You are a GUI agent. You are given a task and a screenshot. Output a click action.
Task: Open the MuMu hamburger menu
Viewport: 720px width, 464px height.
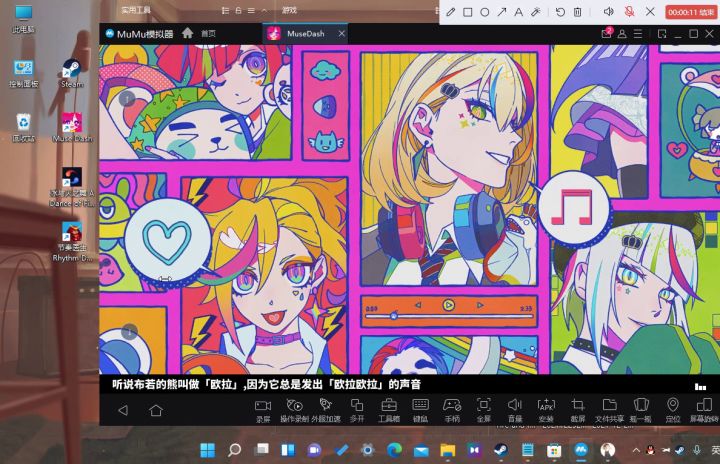click(x=638, y=34)
